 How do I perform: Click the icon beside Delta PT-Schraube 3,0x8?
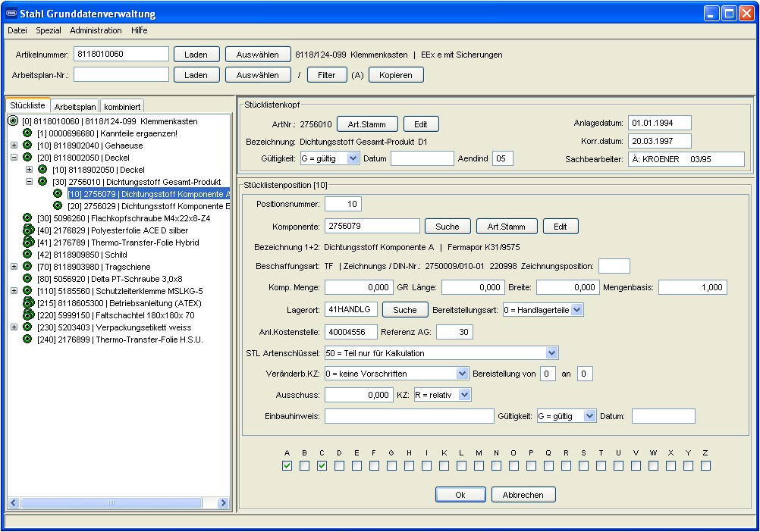(27, 278)
